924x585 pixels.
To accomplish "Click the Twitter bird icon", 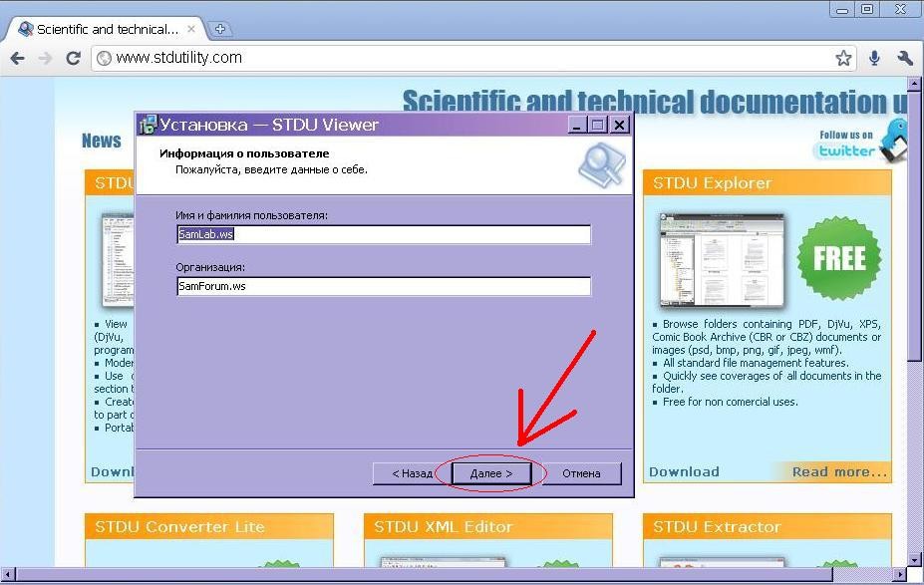I will [x=894, y=140].
